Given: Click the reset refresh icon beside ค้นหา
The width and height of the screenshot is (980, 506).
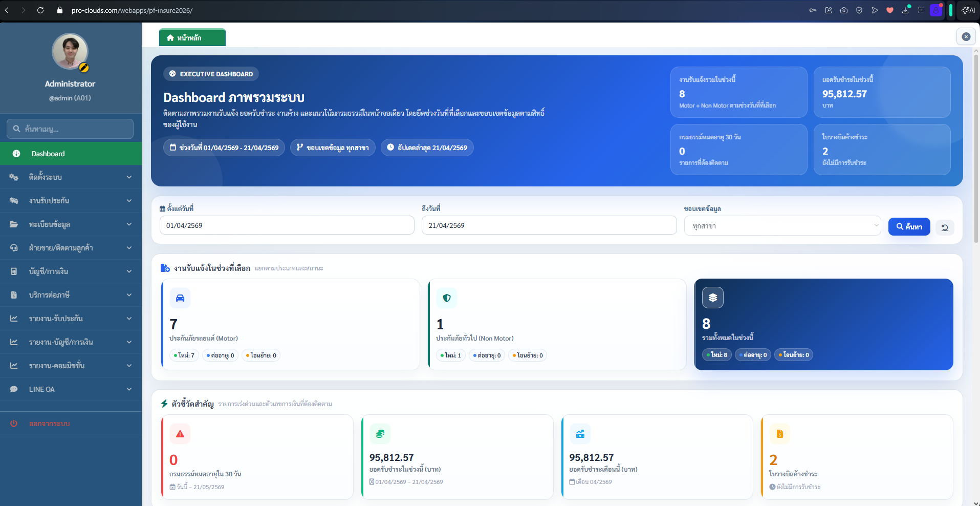Looking at the screenshot, I should pos(945,227).
